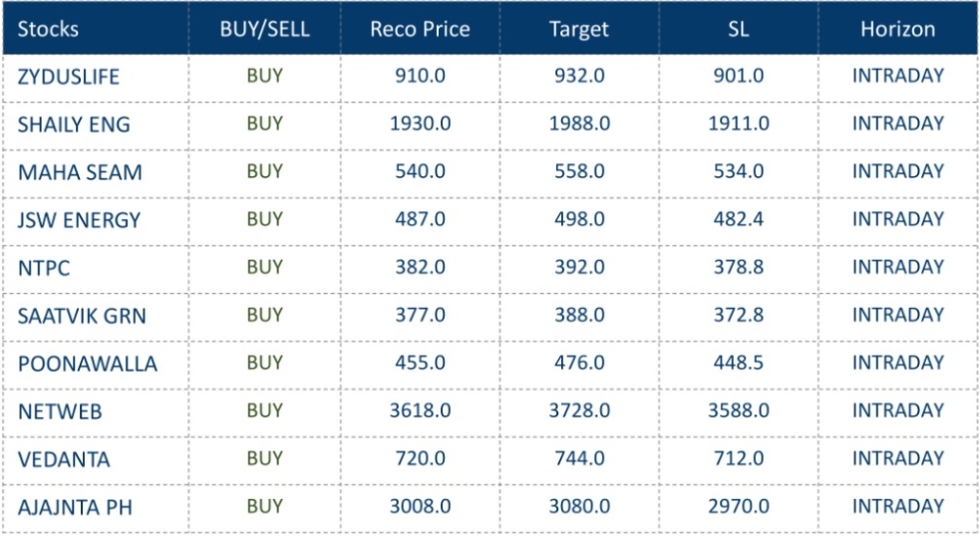Click INTRADAY horizon for ZYDUSLIFE
This screenshot has height=538, width=980.
point(897,76)
